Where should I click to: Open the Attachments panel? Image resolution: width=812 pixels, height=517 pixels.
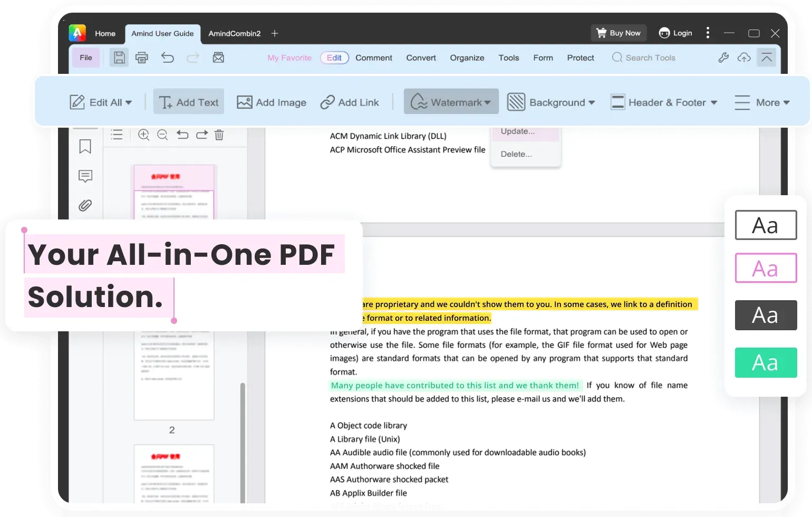tap(85, 205)
